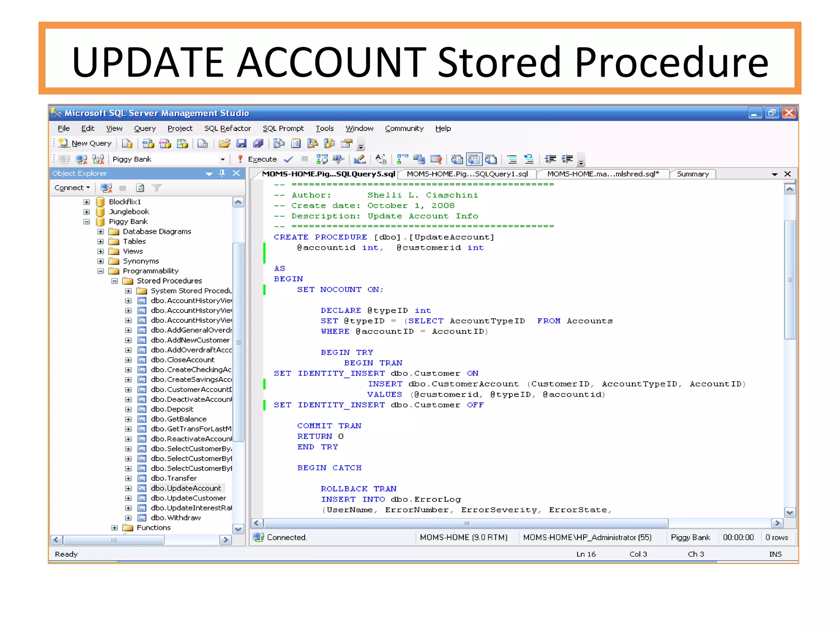Screen dimensions: 840x630
Task: Click the Cancel Executing Query stop icon
Action: pyautogui.click(x=305, y=159)
